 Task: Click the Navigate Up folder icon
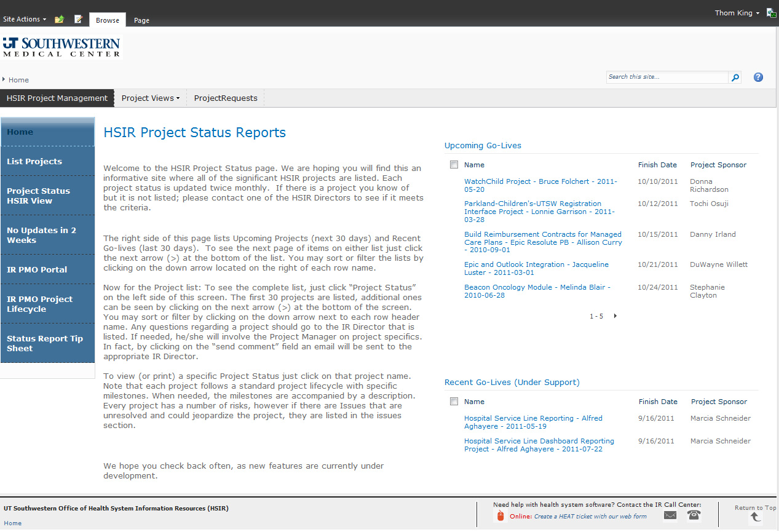(x=59, y=19)
